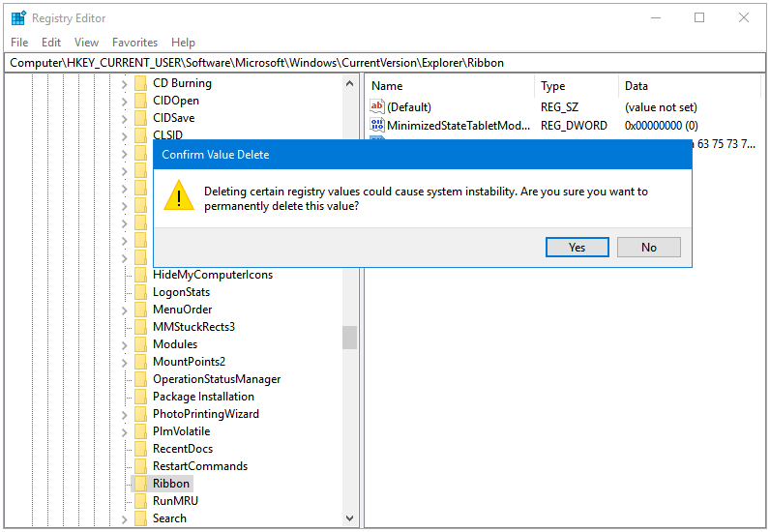Click the registry path address bar

tap(385, 63)
